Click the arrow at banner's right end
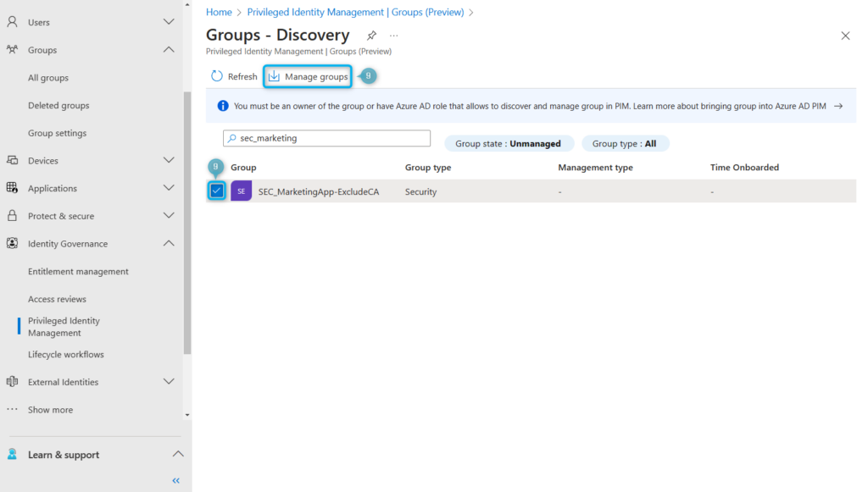 point(838,106)
